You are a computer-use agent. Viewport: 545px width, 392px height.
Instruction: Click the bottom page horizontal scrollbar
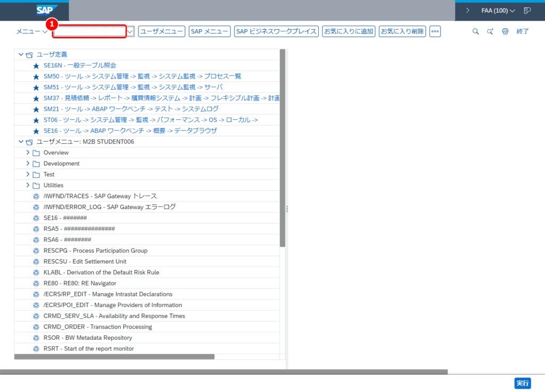224,372
